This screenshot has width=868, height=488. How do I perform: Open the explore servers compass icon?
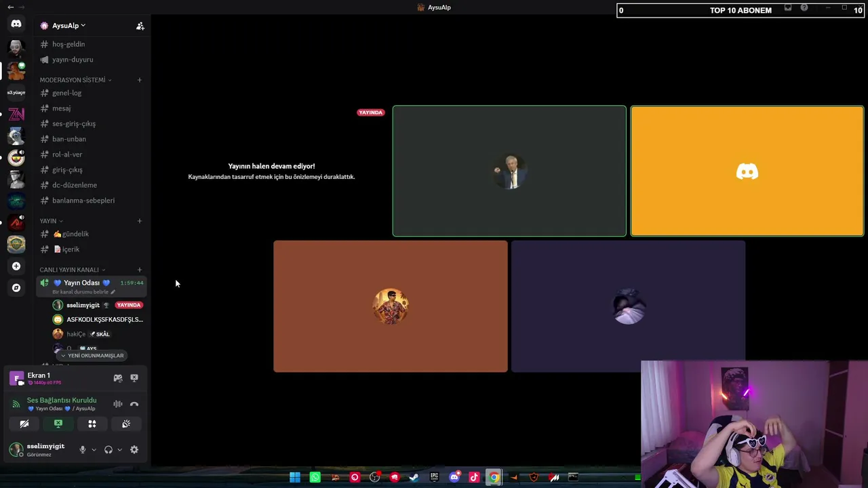(x=16, y=287)
